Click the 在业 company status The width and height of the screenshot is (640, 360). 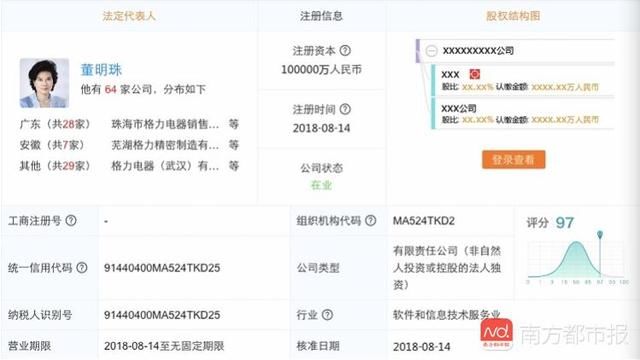321,185
